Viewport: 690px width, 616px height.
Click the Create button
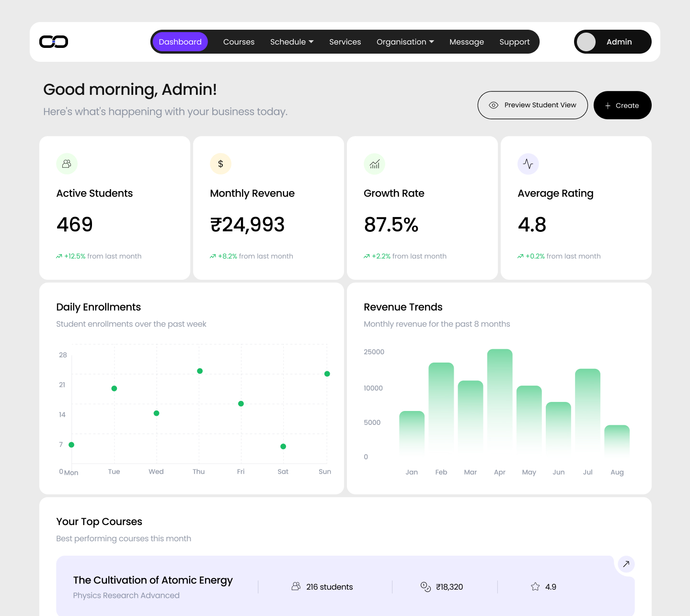click(622, 105)
